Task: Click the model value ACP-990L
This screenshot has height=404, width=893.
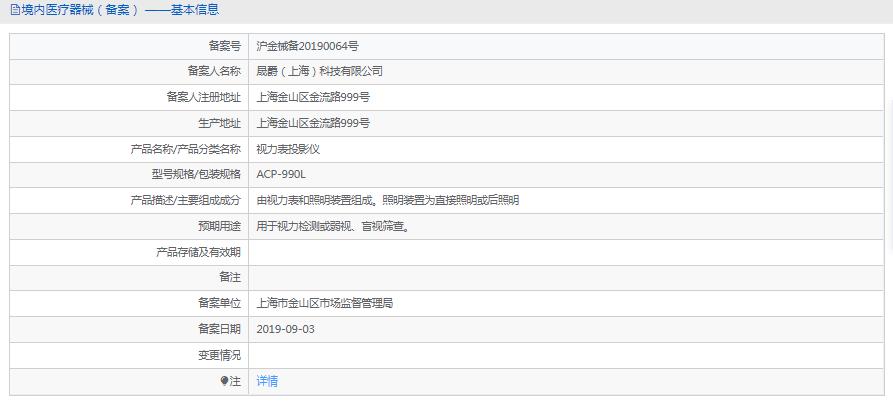Action: click(x=281, y=174)
